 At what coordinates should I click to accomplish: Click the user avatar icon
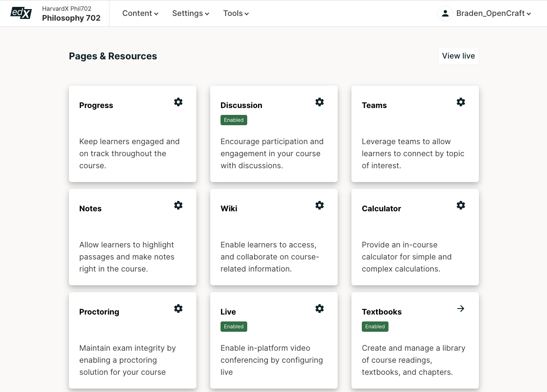[x=445, y=13]
